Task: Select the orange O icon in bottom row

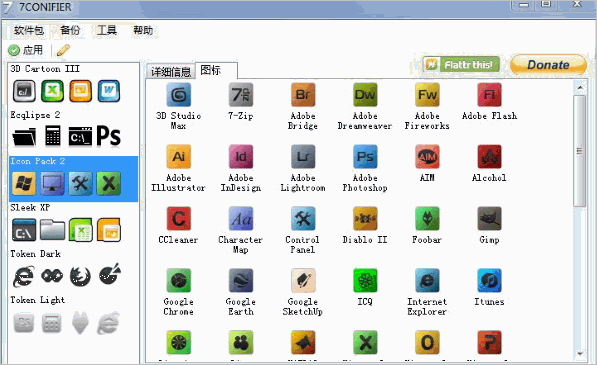Action: coord(427,343)
